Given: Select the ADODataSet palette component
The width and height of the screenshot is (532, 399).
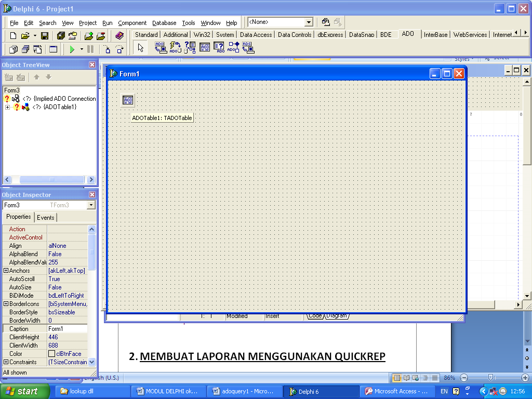Looking at the screenshot, I should pyautogui.click(x=190, y=47).
